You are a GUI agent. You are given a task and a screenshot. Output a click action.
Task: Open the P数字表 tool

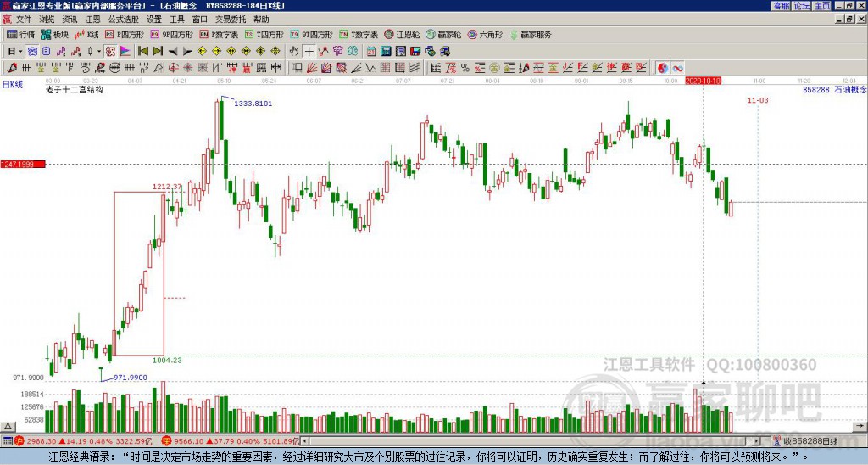[220, 34]
